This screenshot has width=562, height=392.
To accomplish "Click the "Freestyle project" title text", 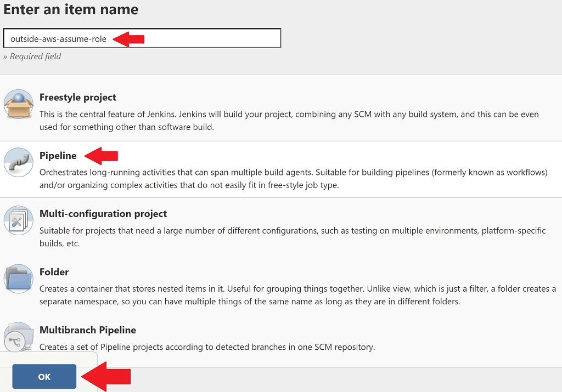I will (77, 97).
